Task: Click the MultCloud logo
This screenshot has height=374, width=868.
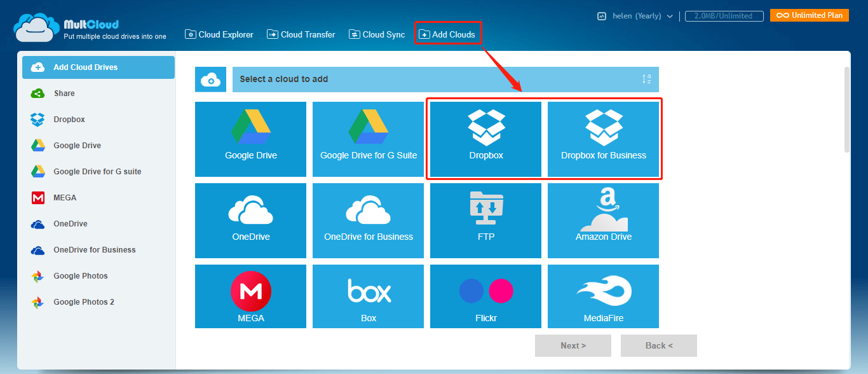Action: tap(90, 28)
